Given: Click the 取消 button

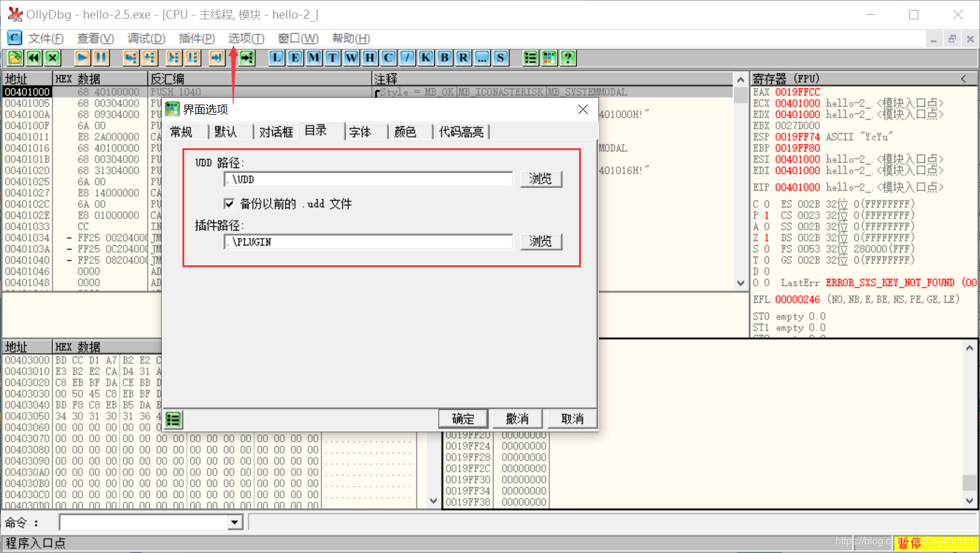Looking at the screenshot, I should pos(572,418).
